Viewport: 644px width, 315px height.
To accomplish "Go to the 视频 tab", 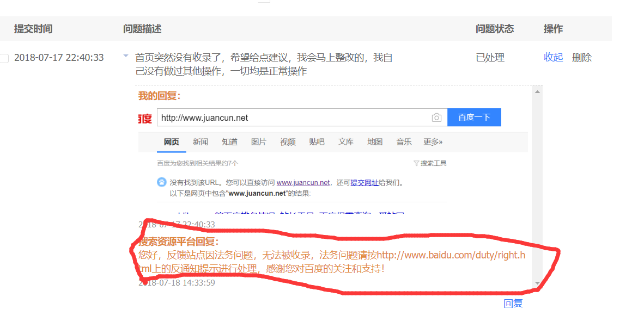I will (288, 142).
